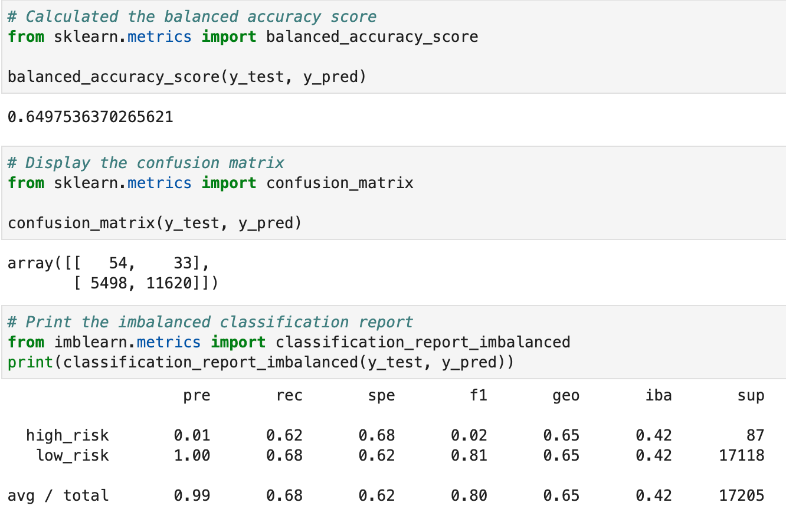Select the value 11620 in the array
786x532 pixels.
click(170, 283)
